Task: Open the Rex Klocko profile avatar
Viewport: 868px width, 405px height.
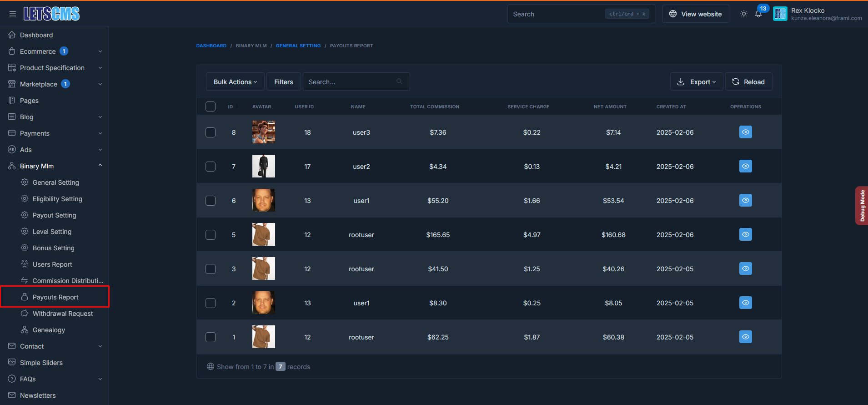Action: point(780,14)
